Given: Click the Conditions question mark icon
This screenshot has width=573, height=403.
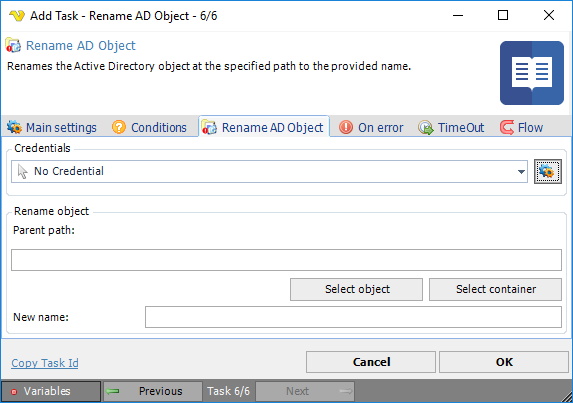Looking at the screenshot, I should click(x=119, y=127).
